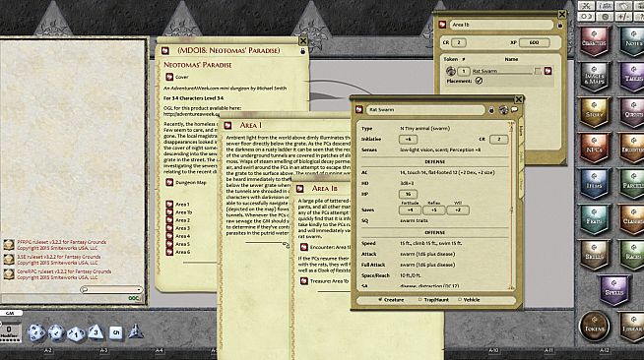Click the Reflex save +5 box
644x360 pixels.
(433, 210)
